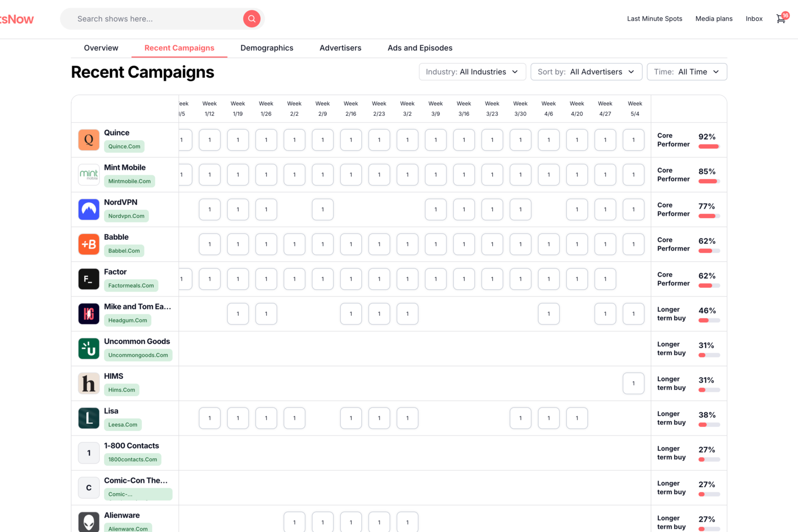
Task: Click the Leesa.Com domain tag
Action: [123, 425]
